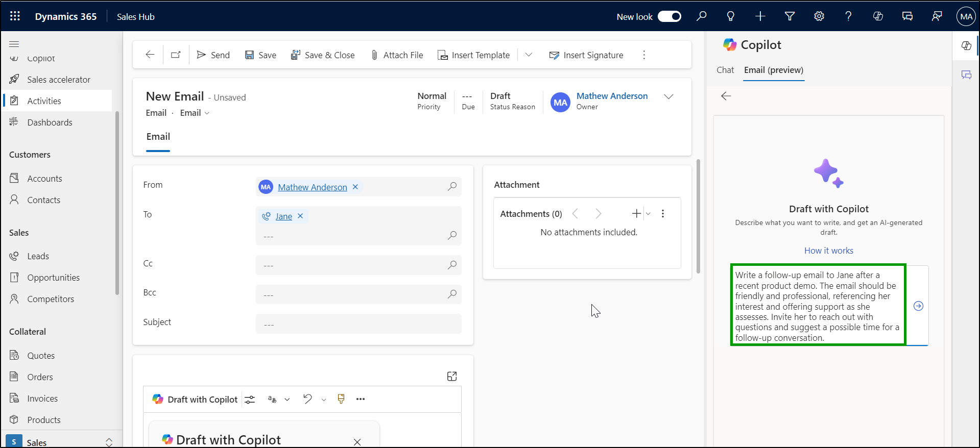Open the settings gear
Viewport: 980px width, 448px height.
point(819,16)
